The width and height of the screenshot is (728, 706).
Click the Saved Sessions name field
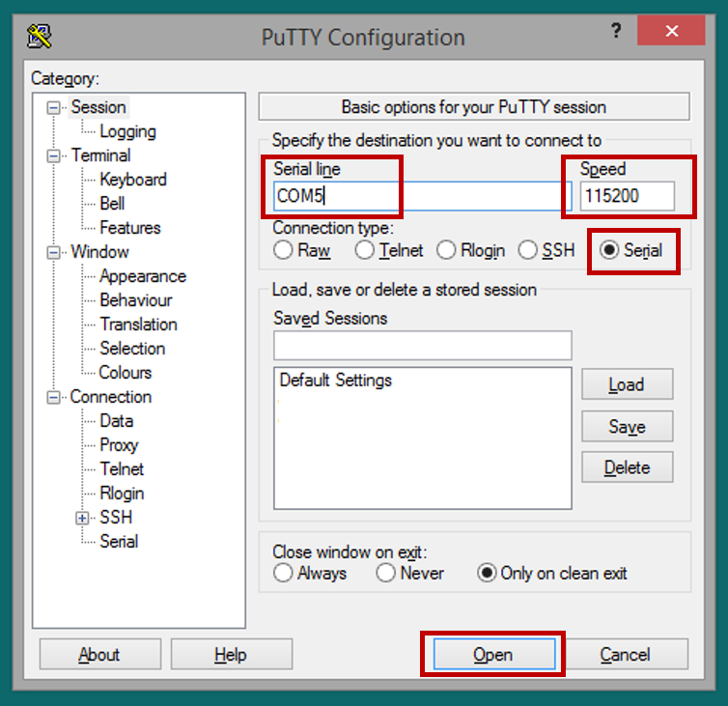pyautogui.click(x=423, y=346)
